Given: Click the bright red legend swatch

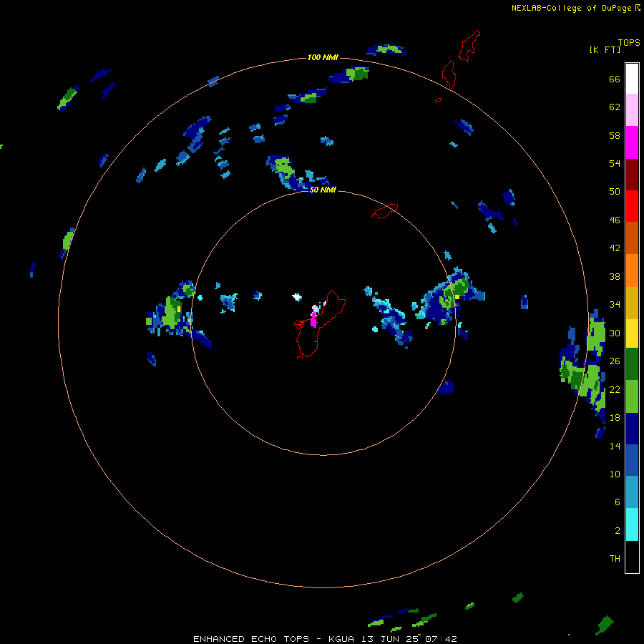Looking at the screenshot, I should pyautogui.click(x=632, y=206).
